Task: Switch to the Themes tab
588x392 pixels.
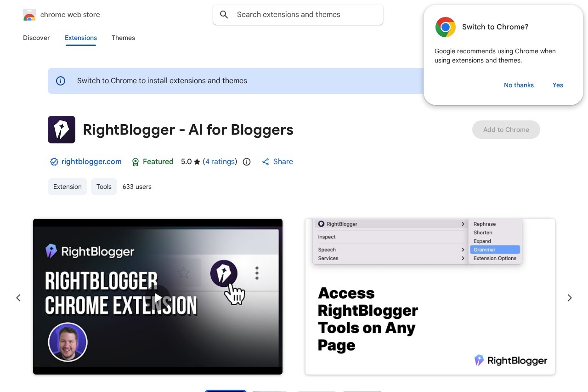Action: (123, 38)
